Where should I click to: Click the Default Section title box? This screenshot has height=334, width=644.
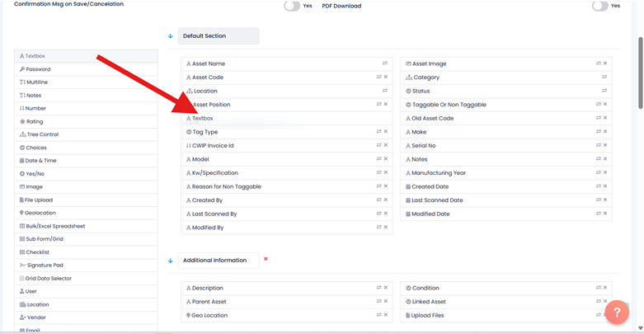click(x=219, y=36)
